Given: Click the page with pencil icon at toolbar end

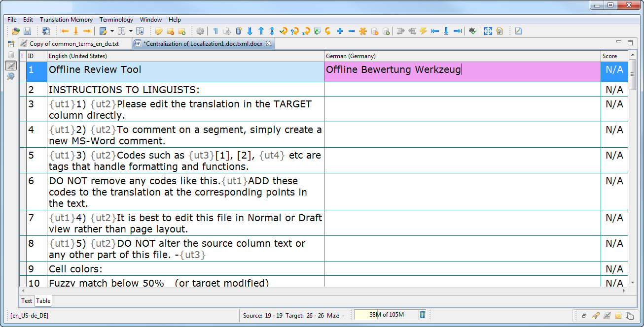Looking at the screenshot, I should pos(518,31).
